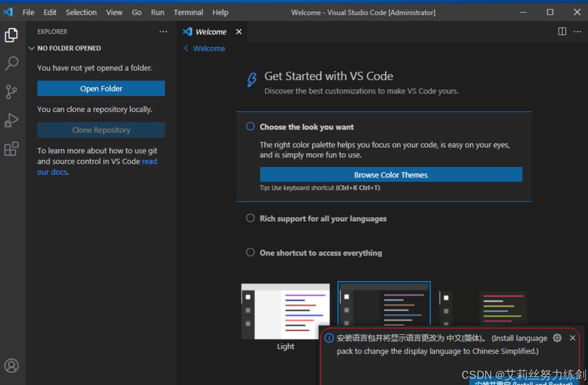Open Source Control view in activity bar

11,92
